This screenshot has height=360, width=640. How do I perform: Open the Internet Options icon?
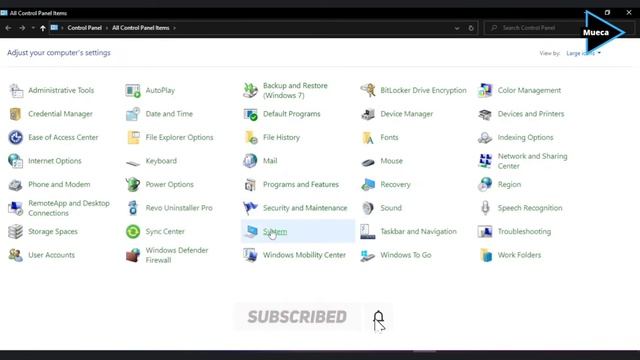click(16, 161)
